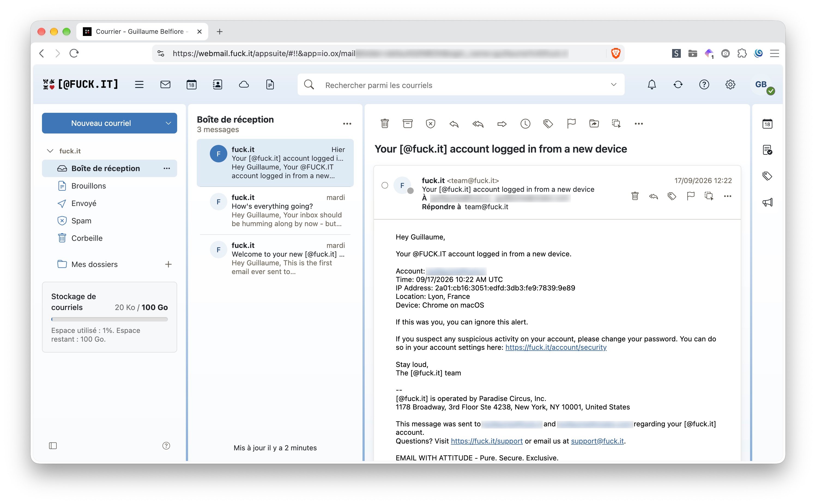Open the Mail app icon in top bar
This screenshot has height=504, width=816.
click(165, 85)
